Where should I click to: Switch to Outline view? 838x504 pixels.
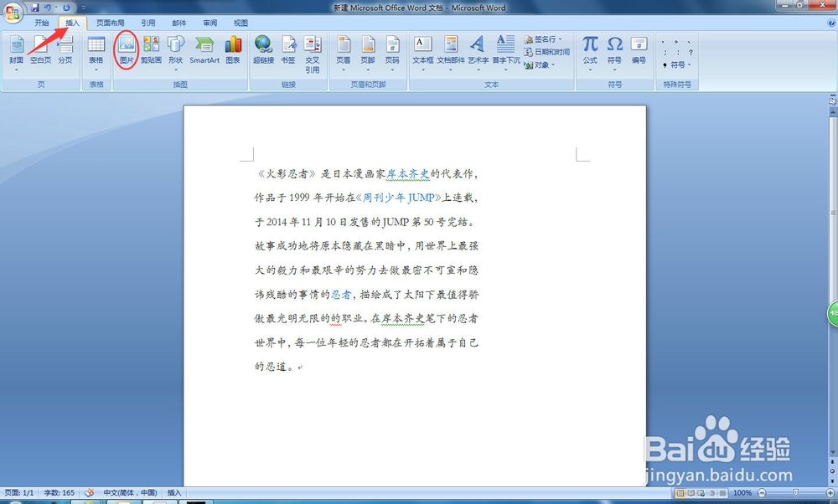coord(711,493)
